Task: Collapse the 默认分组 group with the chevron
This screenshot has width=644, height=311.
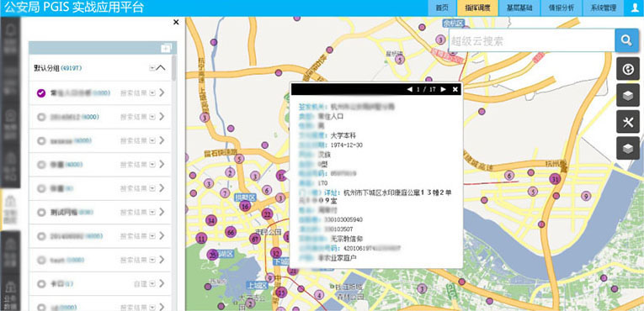Action: point(161,68)
